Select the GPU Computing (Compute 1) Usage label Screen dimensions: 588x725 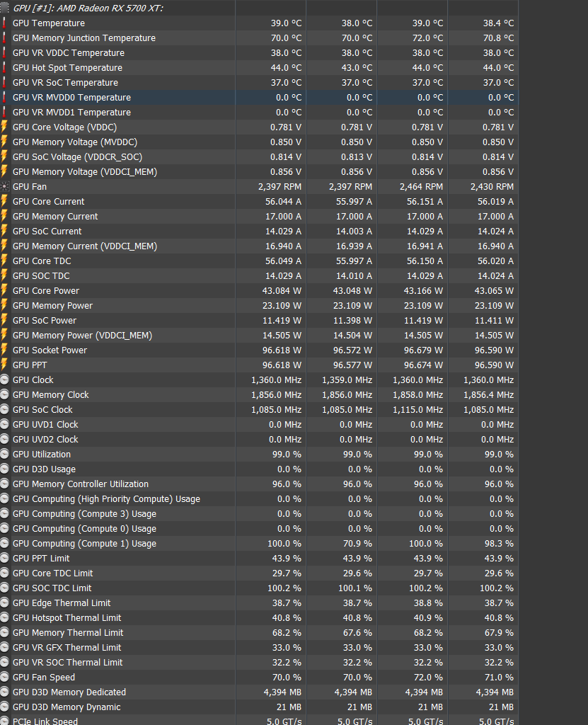pyautogui.click(x=85, y=543)
